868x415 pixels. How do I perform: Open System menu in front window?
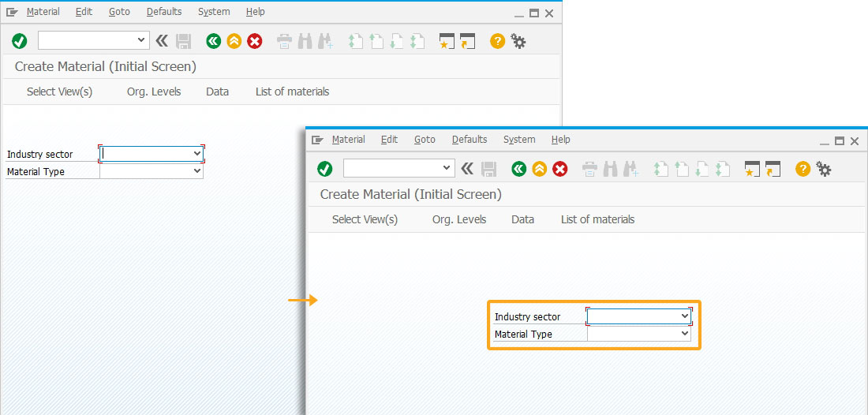click(519, 140)
